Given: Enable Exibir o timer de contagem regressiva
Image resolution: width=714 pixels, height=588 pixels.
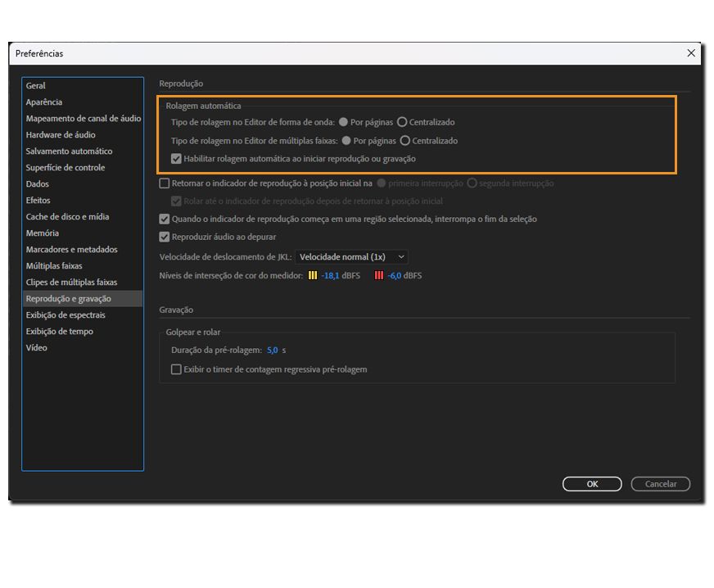Looking at the screenshot, I should click(x=176, y=369).
